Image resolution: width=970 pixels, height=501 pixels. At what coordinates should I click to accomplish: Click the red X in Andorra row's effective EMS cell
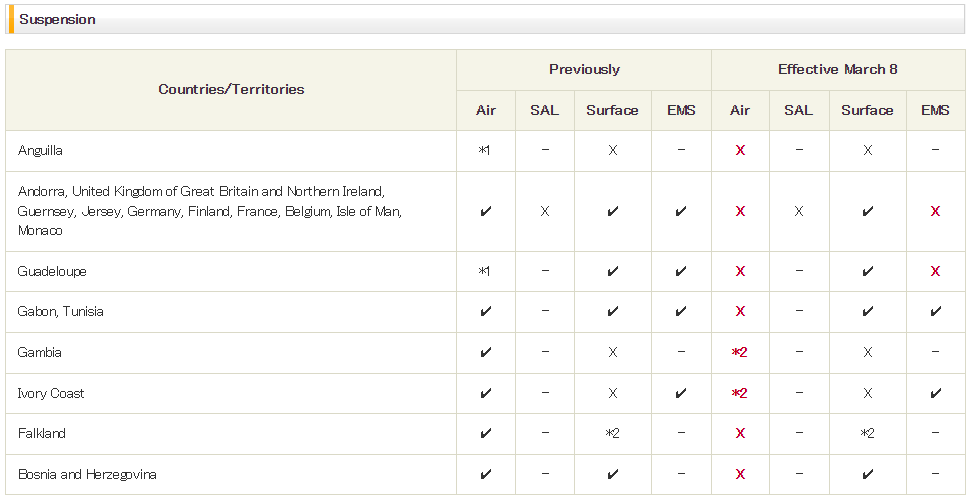935,211
